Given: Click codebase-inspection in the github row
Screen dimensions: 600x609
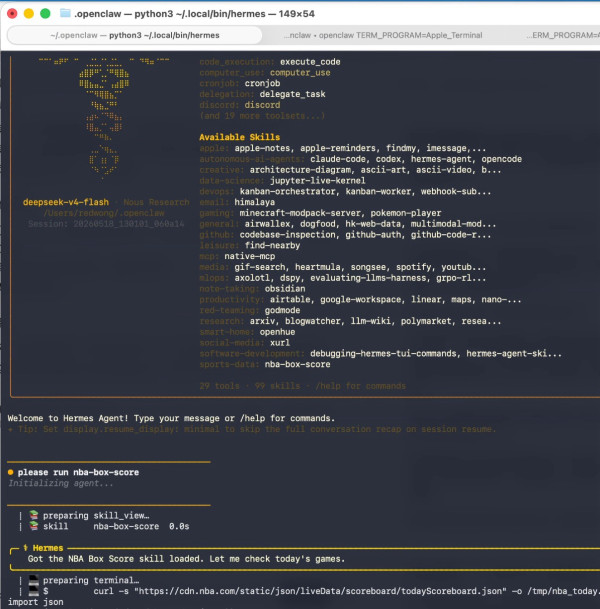Looking at the screenshot, I should point(288,235).
